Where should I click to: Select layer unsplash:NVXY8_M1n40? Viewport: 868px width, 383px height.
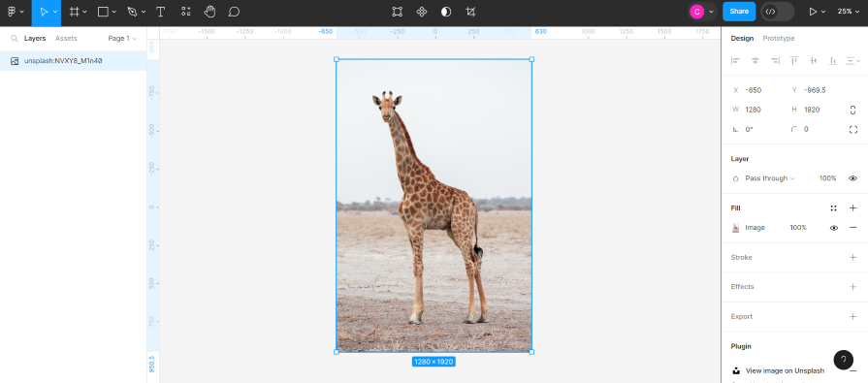coord(73,61)
